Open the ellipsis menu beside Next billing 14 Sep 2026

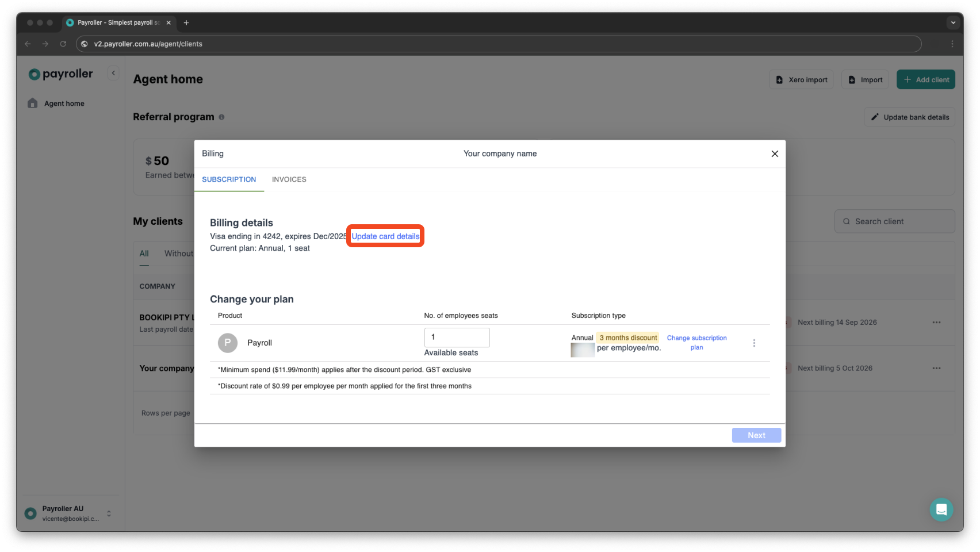pos(936,322)
